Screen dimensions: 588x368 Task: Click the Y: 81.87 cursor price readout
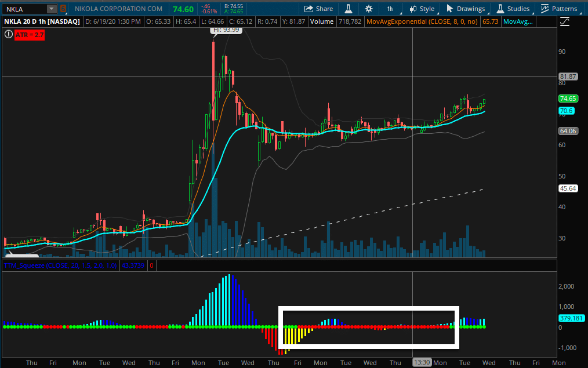[x=293, y=22]
